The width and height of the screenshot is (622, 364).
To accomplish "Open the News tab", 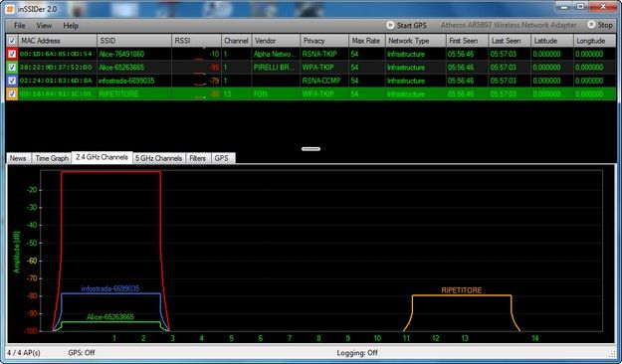I will [x=18, y=158].
